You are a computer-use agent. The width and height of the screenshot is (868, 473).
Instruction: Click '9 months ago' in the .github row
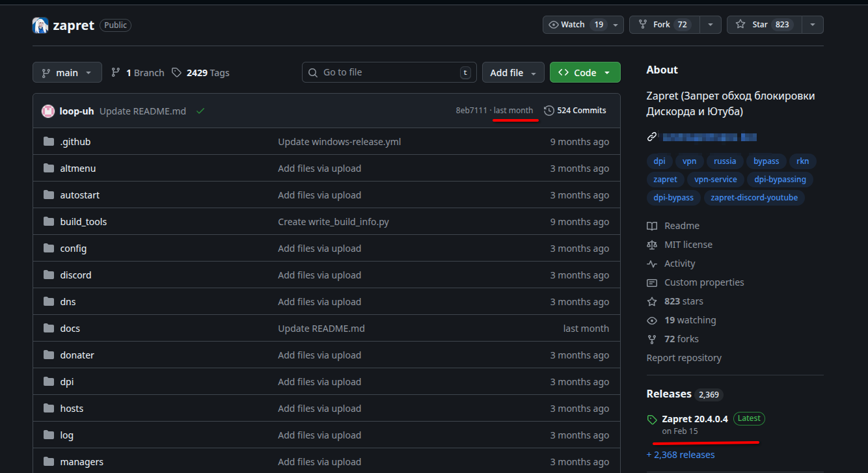pyautogui.click(x=580, y=142)
